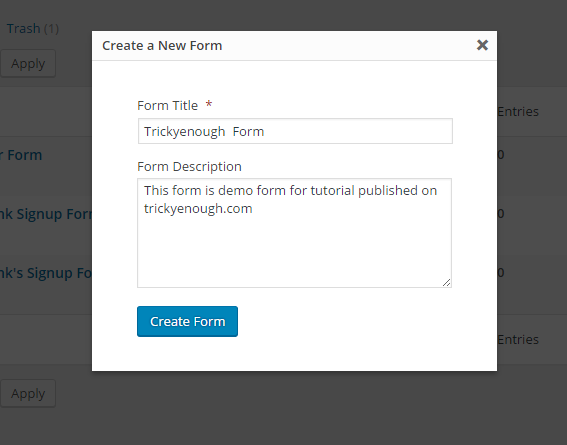Open the first partially visible Form link

(21, 155)
